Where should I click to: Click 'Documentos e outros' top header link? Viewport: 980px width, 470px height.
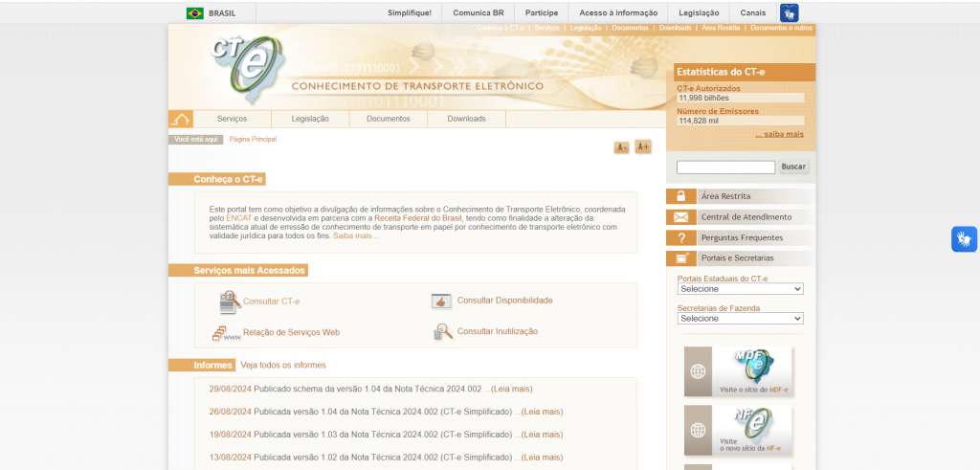pos(781,28)
